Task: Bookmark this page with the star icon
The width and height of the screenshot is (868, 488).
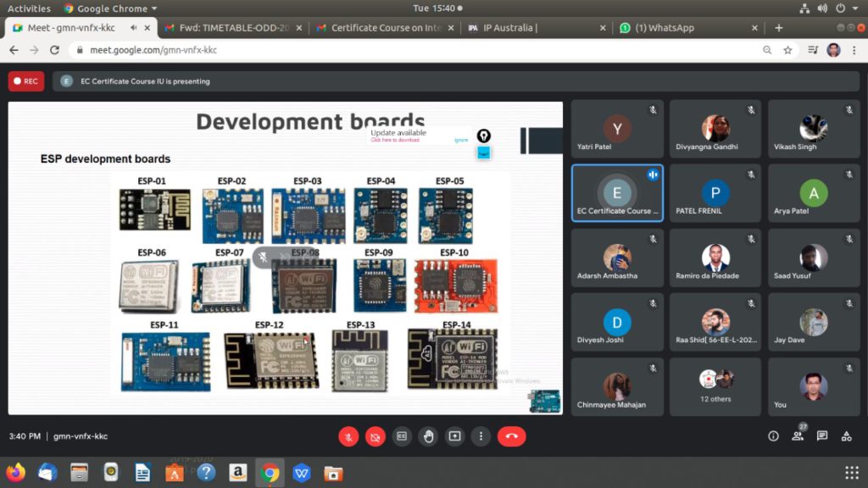Action: coord(787,50)
